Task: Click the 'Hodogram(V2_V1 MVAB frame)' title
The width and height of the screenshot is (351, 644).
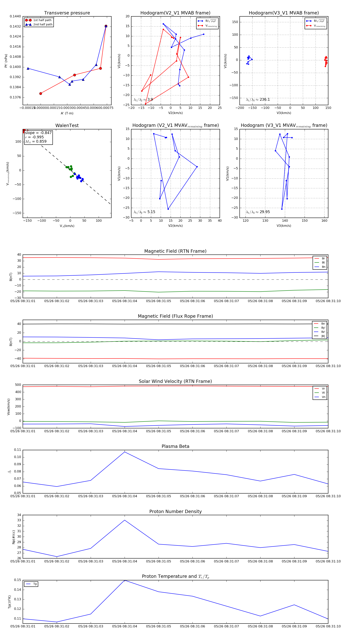Action: (x=175, y=13)
